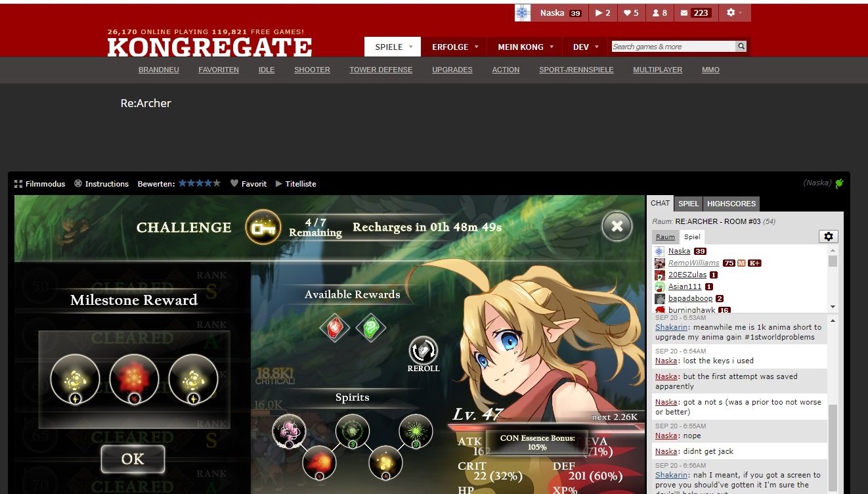
Task: Click the user list scrollbar down arrow
Action: click(x=833, y=307)
